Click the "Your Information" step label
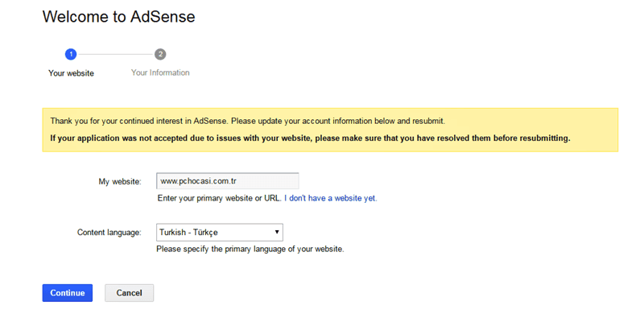 click(x=160, y=72)
